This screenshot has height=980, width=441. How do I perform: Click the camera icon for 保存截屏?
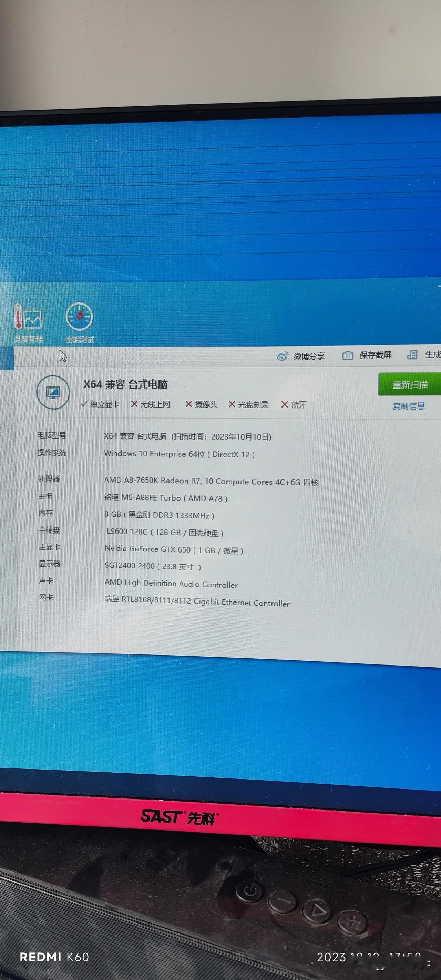[347, 356]
